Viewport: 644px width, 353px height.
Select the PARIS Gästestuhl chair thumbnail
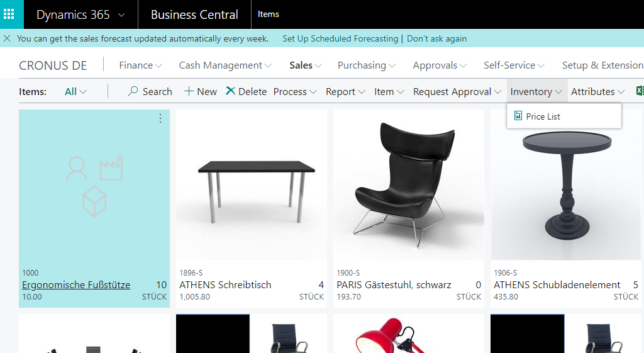click(408, 186)
